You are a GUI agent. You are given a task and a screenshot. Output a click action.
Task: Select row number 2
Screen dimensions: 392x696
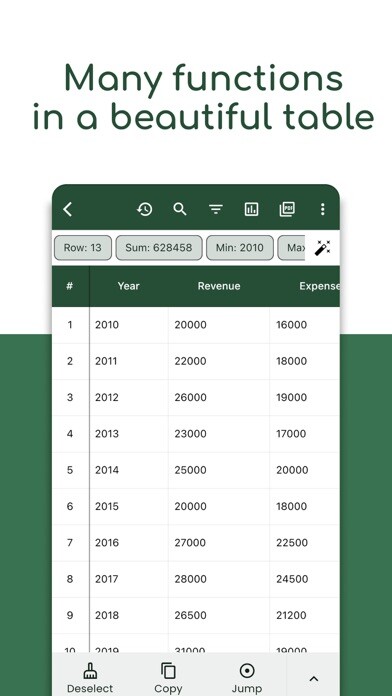pyautogui.click(x=70, y=361)
